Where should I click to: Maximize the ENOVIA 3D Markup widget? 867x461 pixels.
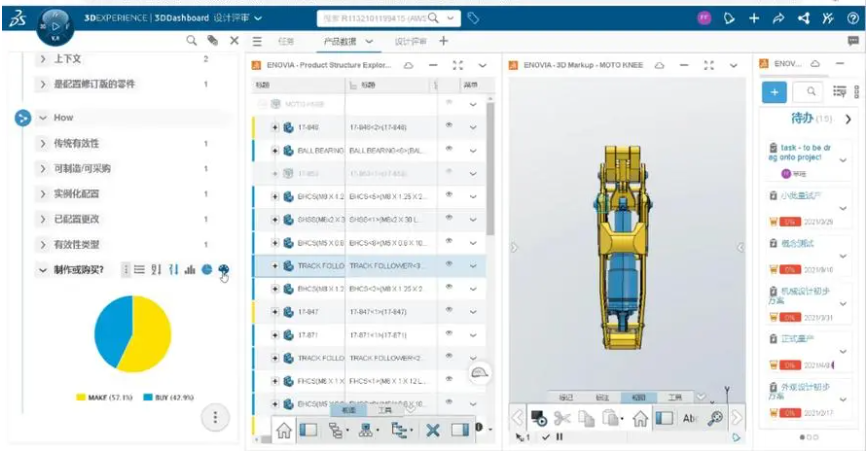pos(709,65)
